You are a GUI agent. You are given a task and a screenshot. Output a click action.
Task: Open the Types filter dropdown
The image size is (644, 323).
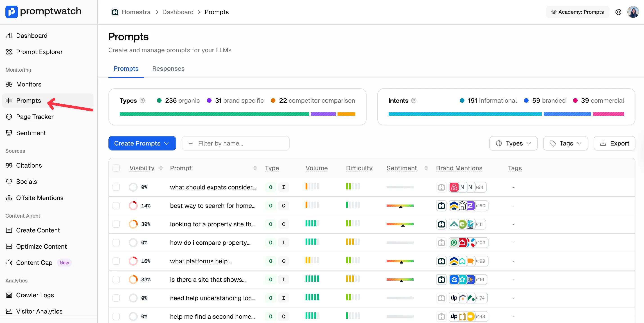click(x=513, y=143)
